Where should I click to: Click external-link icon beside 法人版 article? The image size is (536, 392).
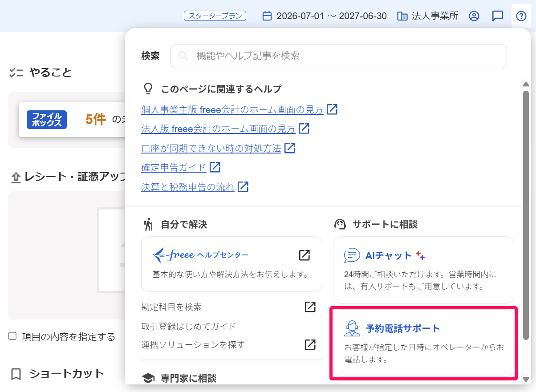pyautogui.click(x=304, y=129)
